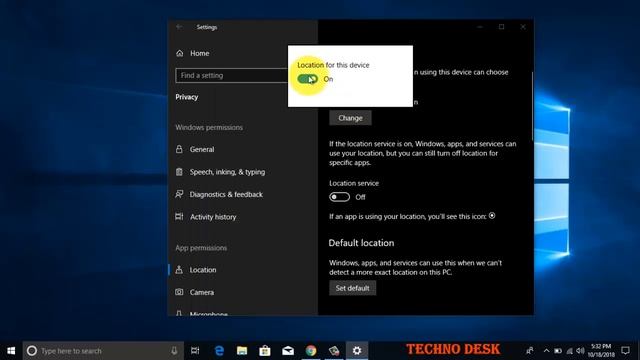
Task: Click the Privacy heading in sidebar
Action: [187, 97]
